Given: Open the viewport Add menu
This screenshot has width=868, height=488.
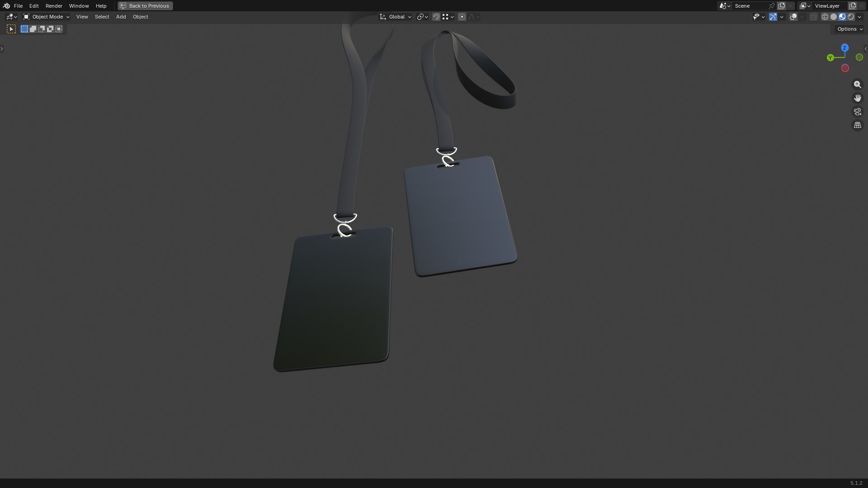Looking at the screenshot, I should [121, 17].
